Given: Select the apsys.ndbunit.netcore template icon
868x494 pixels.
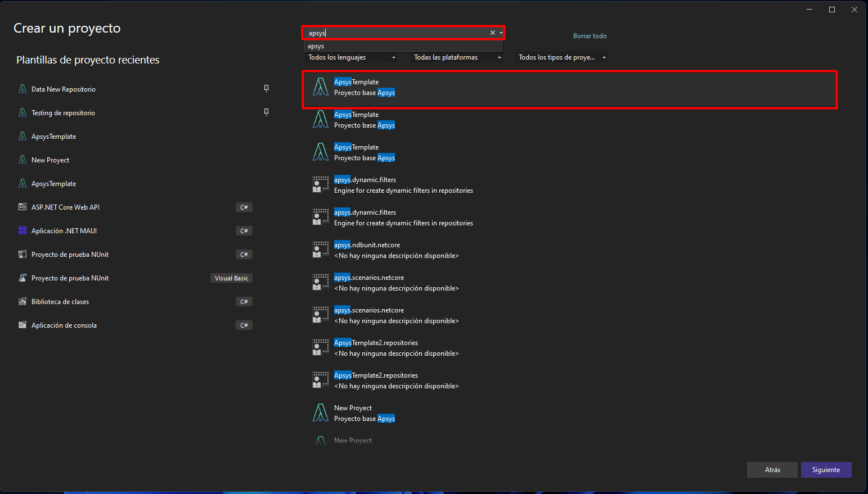Looking at the screenshot, I should 321,250.
